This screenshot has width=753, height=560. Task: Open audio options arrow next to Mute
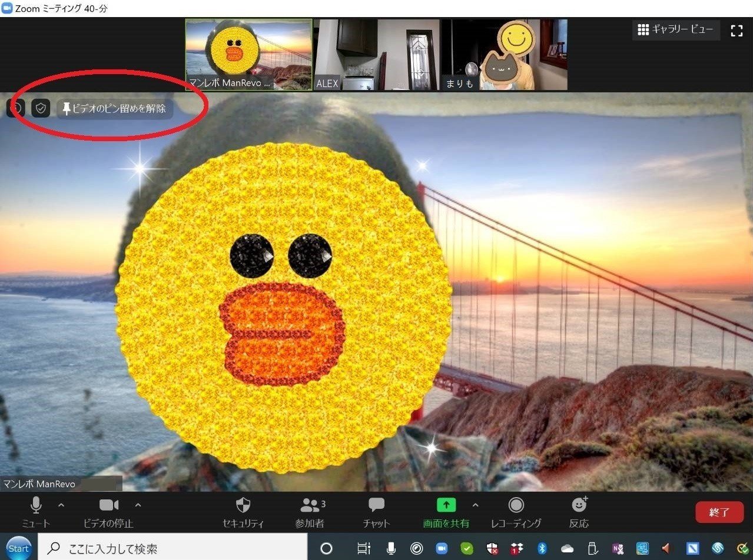click(x=61, y=505)
